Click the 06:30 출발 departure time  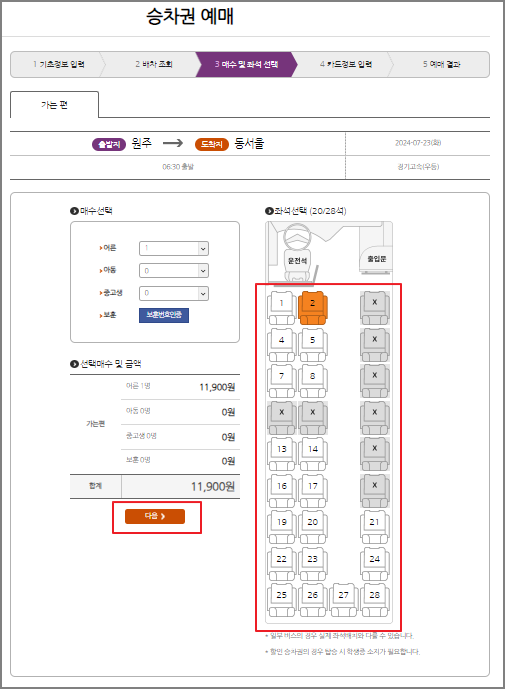178,167
